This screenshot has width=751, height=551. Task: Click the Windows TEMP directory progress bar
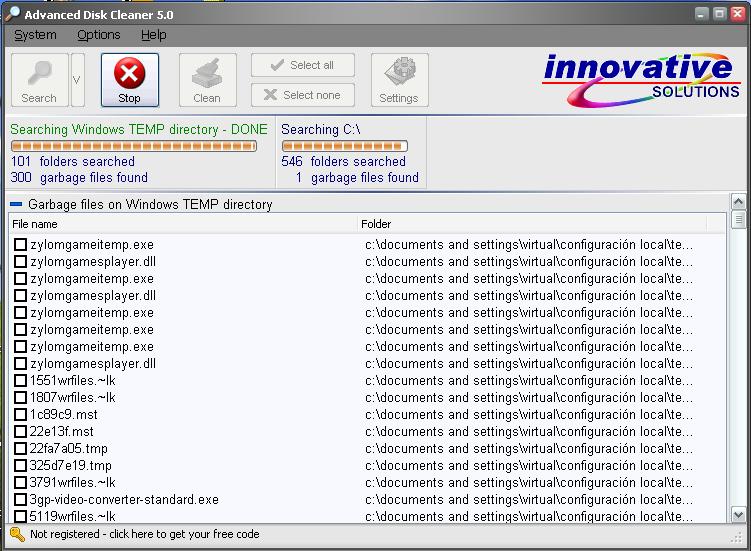point(134,146)
